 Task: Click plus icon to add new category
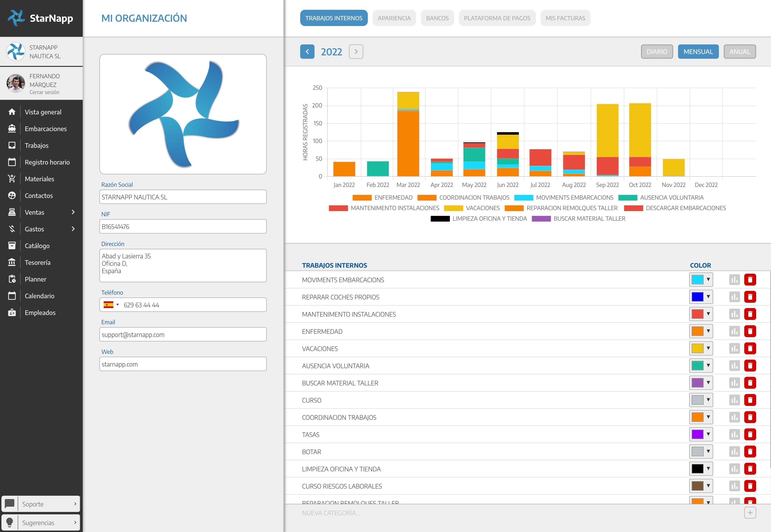(750, 513)
